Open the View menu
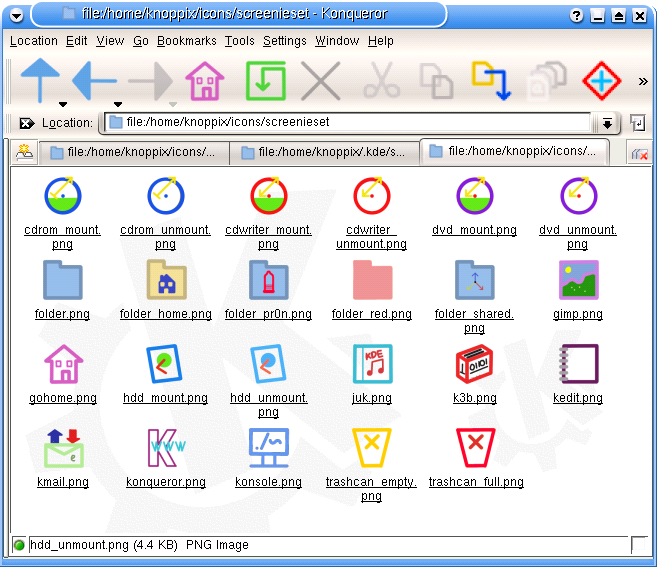 pos(110,41)
